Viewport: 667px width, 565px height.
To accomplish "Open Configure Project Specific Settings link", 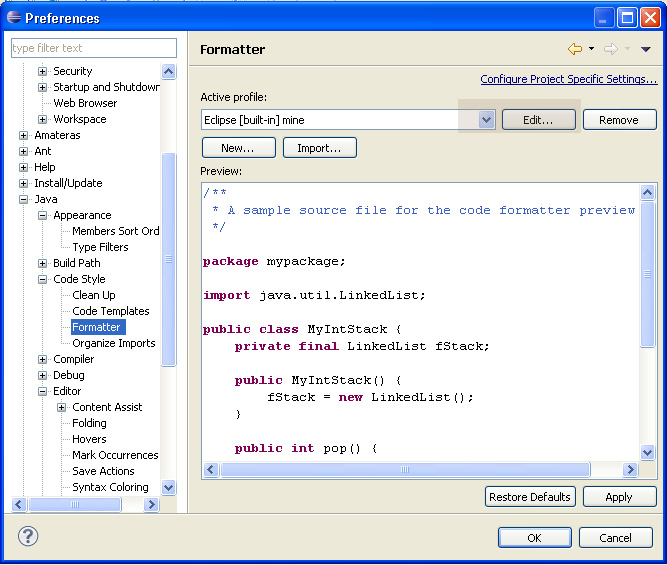I will 568,79.
